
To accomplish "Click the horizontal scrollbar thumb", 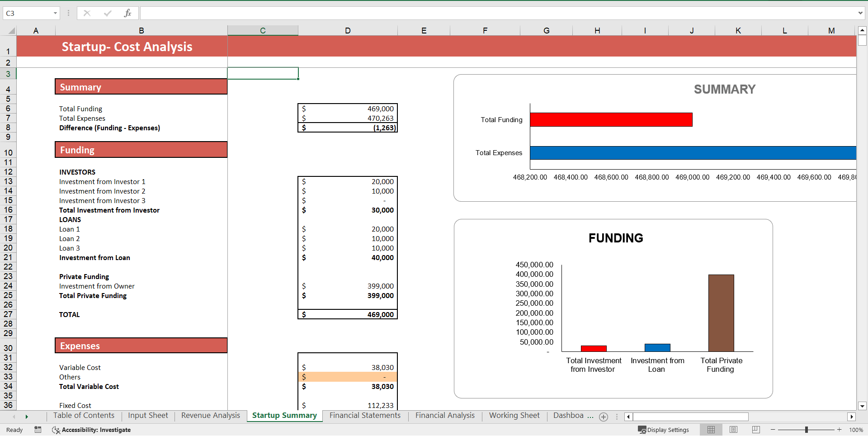I will (x=690, y=417).
